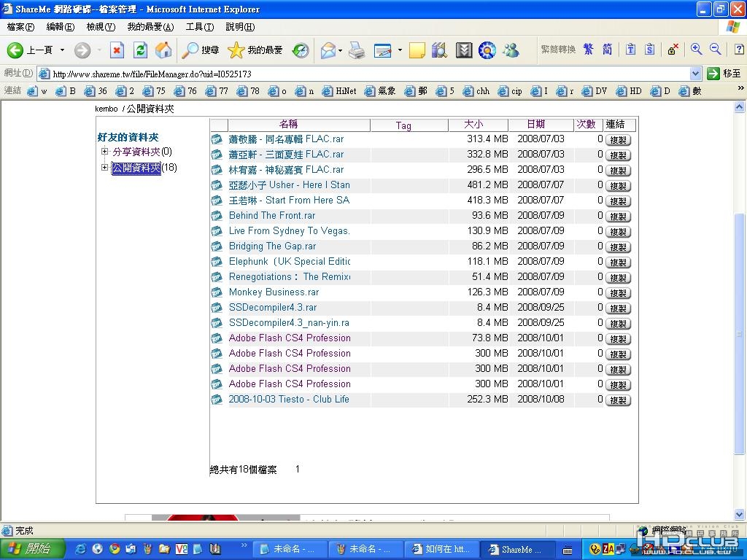Open the Behind The Front.rar file link

click(272, 216)
